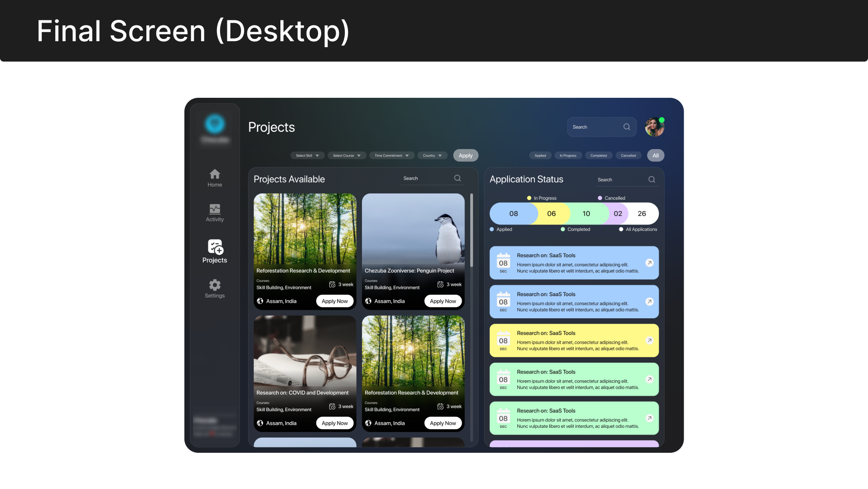Apply Now for Reforestation Research & Development
Viewport: 868px width, 489px height.
[335, 301]
